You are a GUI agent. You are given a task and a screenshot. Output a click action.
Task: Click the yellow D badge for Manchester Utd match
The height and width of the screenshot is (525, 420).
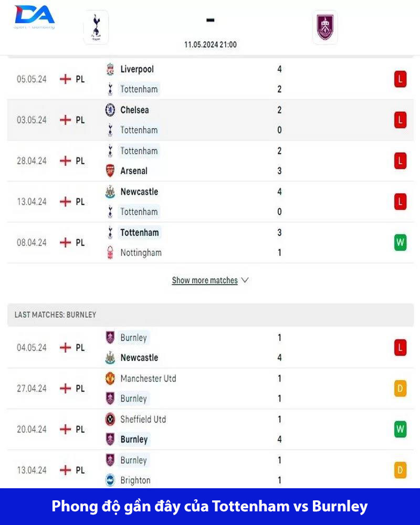pyautogui.click(x=400, y=388)
